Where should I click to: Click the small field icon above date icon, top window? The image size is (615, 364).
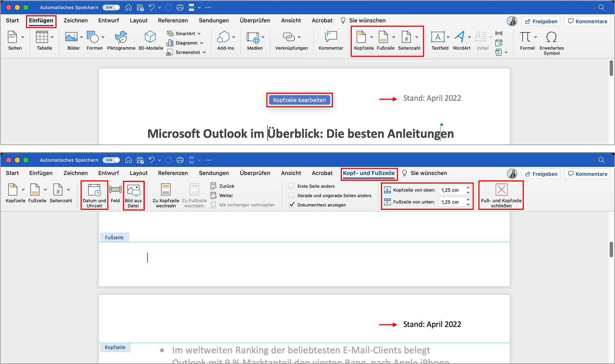(499, 33)
